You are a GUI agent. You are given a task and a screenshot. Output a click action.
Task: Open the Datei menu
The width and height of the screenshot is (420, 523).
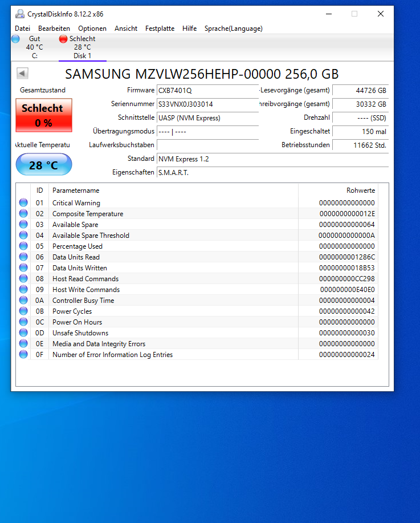point(22,29)
